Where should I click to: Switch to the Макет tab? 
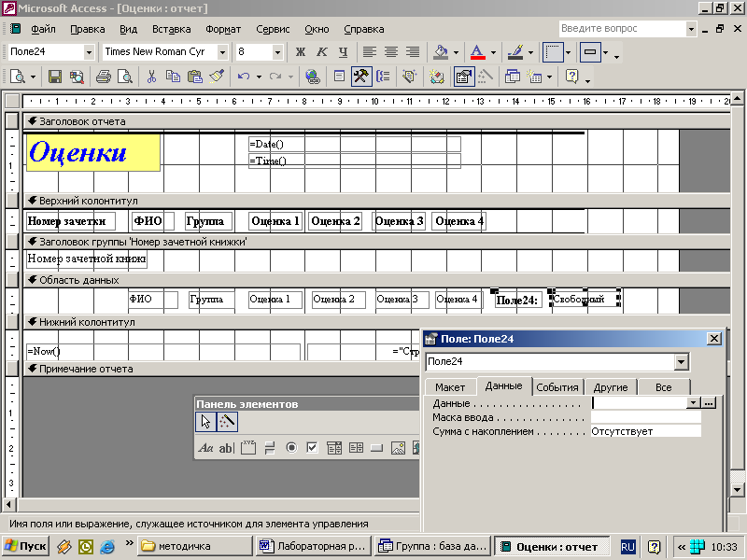(x=450, y=387)
